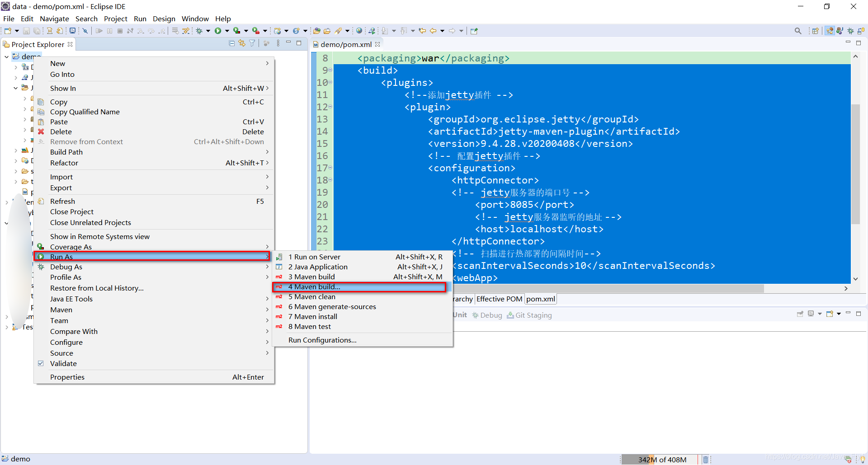
Task: Toggle Skip All Breakpoints toolbar button
Action: pyautogui.click(x=85, y=31)
